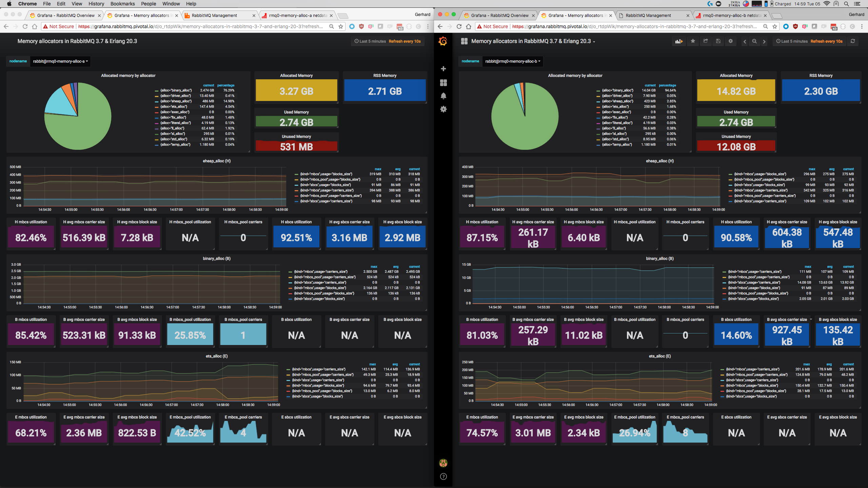Star the dashboard in right window

tap(693, 41)
